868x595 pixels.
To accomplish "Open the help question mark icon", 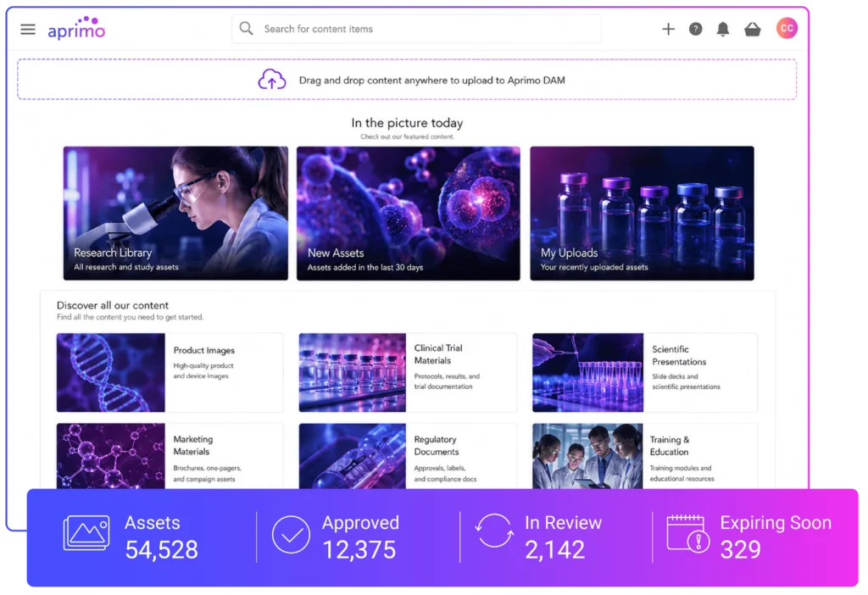I will tap(695, 29).
